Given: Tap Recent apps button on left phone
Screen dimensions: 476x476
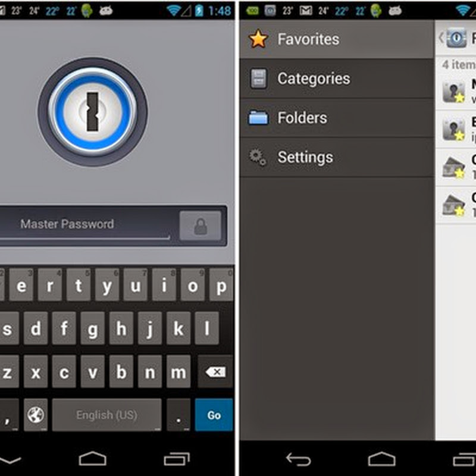Looking at the screenshot, I should point(177,459).
